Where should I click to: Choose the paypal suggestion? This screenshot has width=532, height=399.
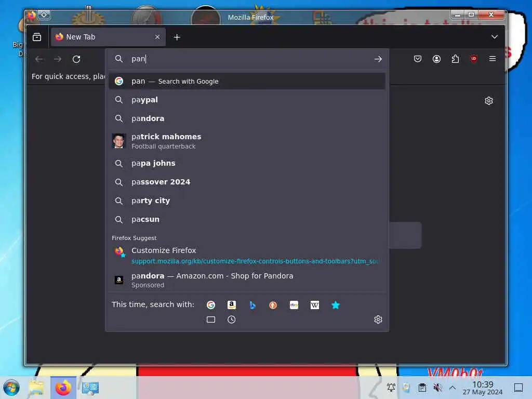[x=247, y=100]
